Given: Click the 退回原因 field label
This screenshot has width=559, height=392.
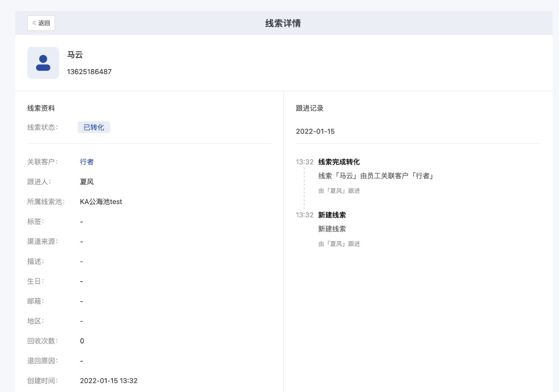Looking at the screenshot, I should point(43,361).
